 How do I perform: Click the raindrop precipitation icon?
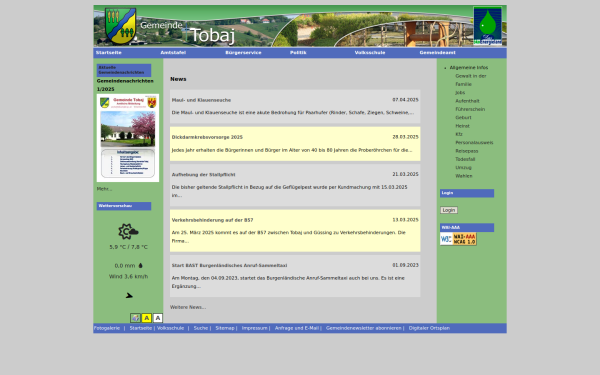(x=140, y=266)
